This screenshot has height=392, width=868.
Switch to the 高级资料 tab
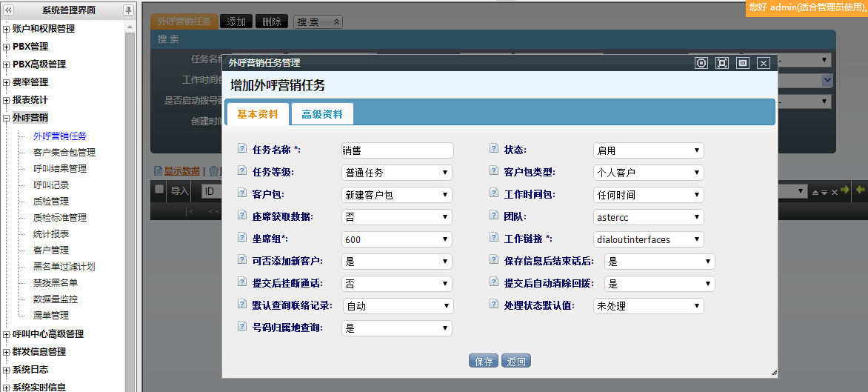[x=322, y=114]
